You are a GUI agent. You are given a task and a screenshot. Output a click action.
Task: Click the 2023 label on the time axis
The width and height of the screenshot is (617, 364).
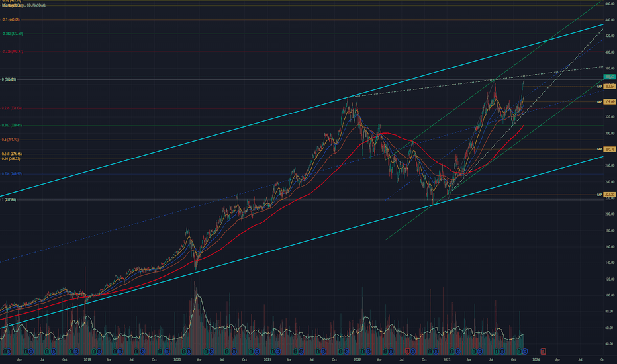[x=447, y=359]
